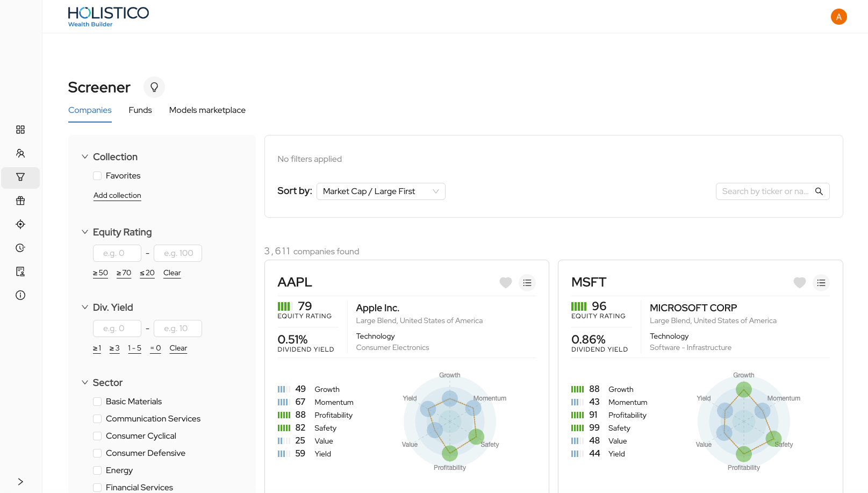Apply the =0 dividend yield preset
The width and height of the screenshot is (868, 493).
(155, 348)
